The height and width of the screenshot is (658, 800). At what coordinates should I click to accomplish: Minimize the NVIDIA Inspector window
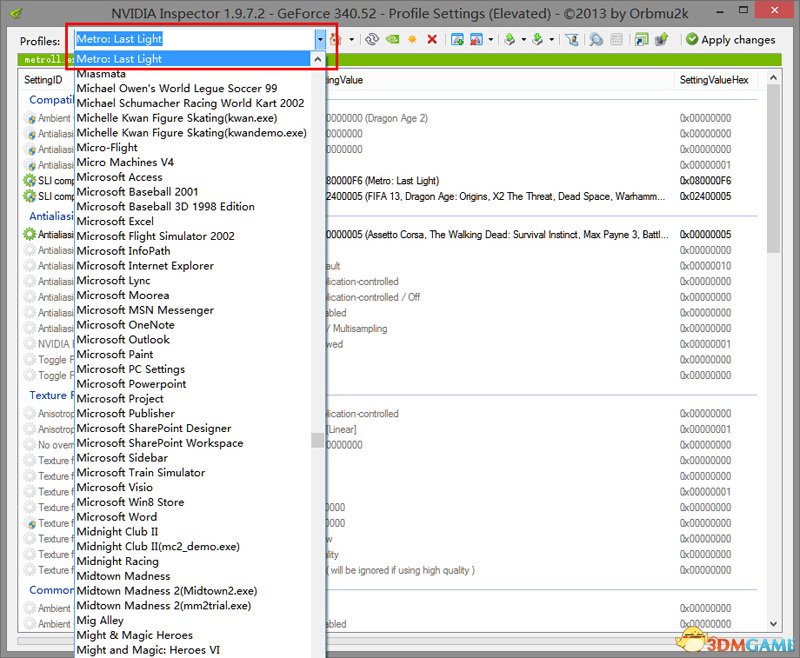click(719, 11)
